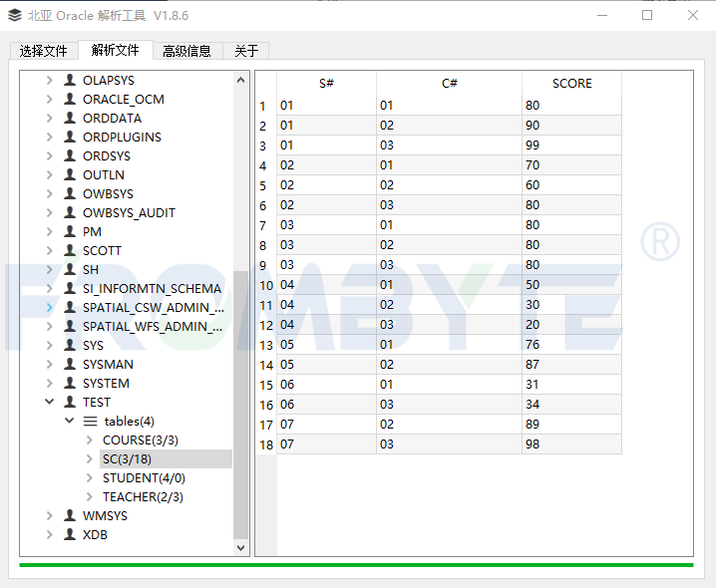The height and width of the screenshot is (588, 716).
Task: Select the STUDENT(4/0) table
Action: (144, 478)
